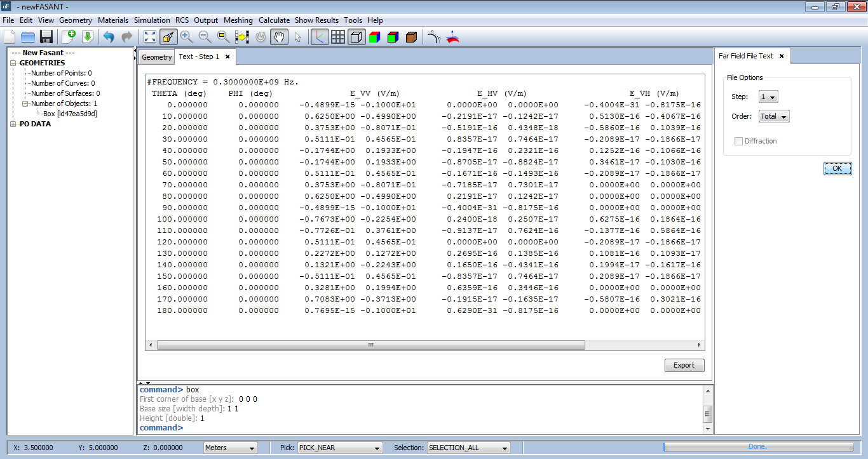
Task: Click the Undo arrow in toolbar
Action: (x=109, y=37)
